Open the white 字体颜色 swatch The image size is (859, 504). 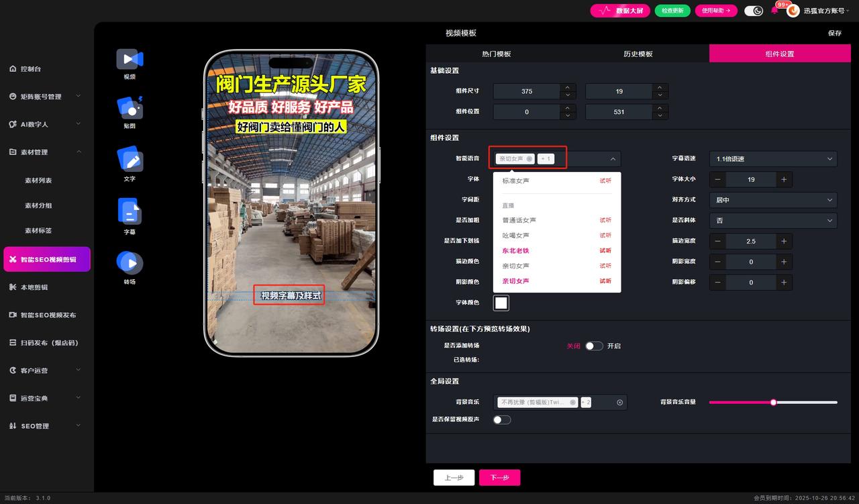coord(501,303)
